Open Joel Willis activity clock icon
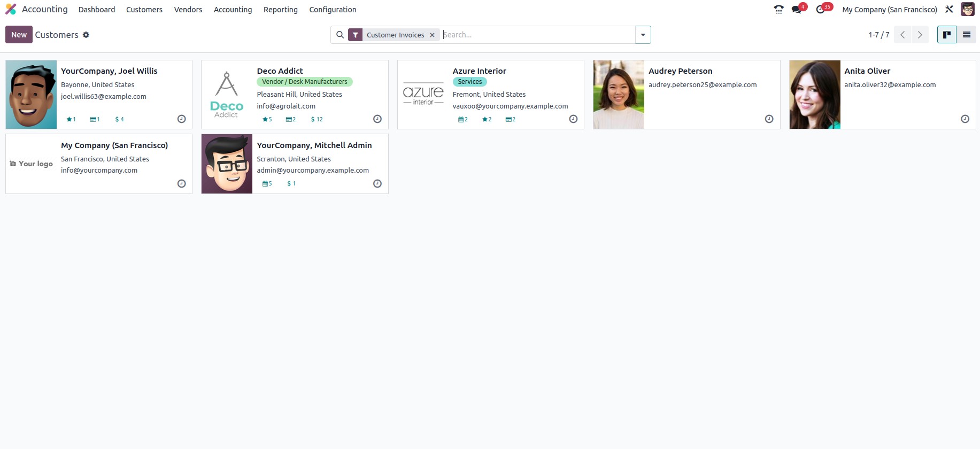 pyautogui.click(x=182, y=119)
